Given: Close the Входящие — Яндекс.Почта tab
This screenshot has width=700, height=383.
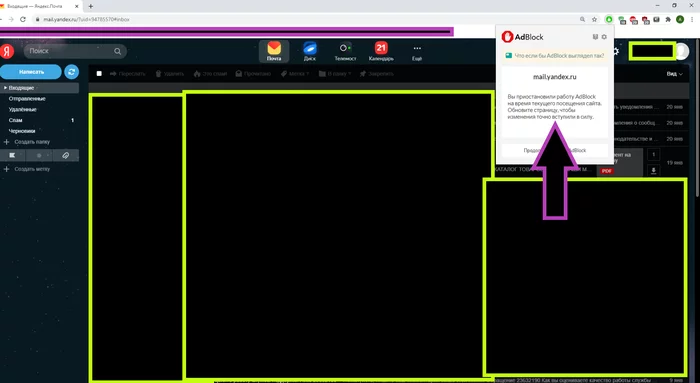Looking at the screenshot, I should pos(77,6).
